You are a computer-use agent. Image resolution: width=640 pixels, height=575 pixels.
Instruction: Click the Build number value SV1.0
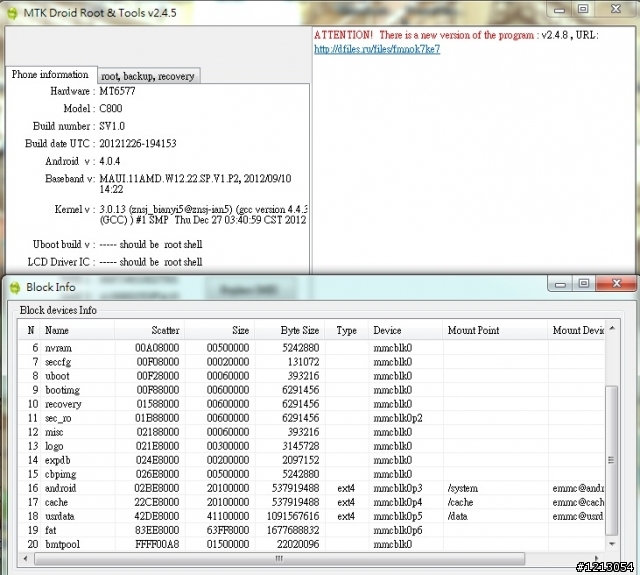point(112,126)
